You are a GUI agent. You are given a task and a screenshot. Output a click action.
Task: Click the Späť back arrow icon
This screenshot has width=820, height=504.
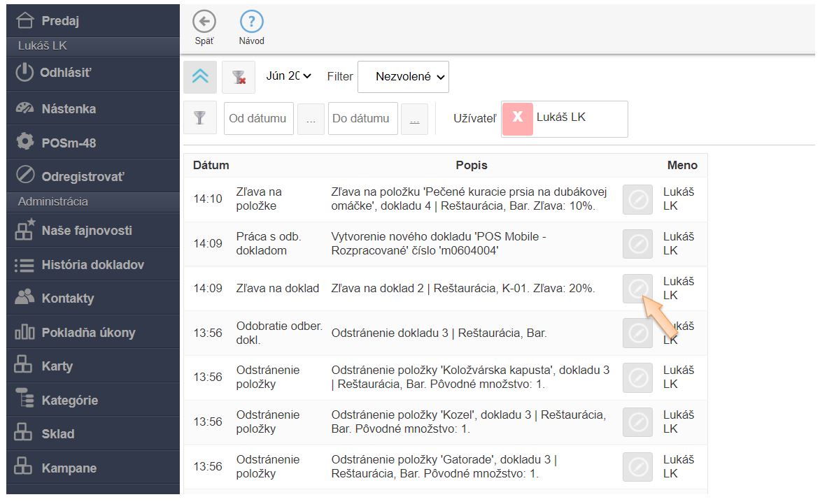[204, 22]
